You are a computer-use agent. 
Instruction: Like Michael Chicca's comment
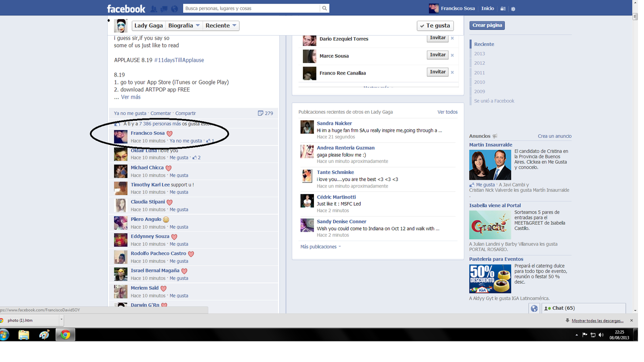coord(179,175)
